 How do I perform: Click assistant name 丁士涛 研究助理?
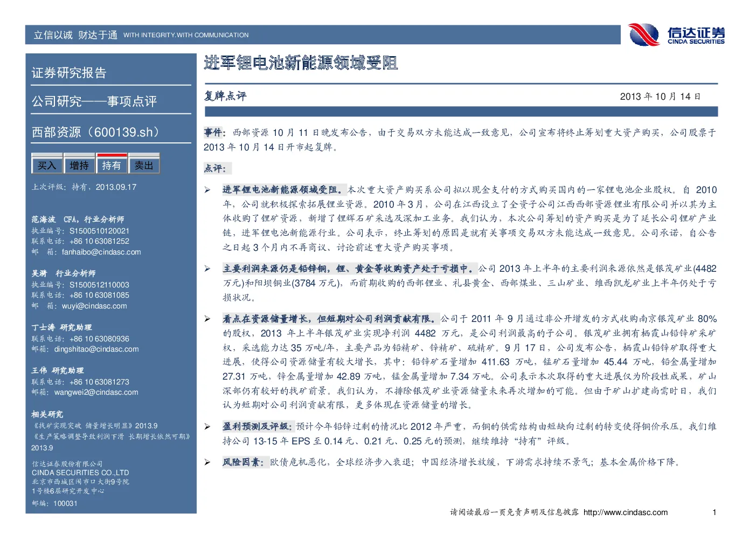(61, 327)
